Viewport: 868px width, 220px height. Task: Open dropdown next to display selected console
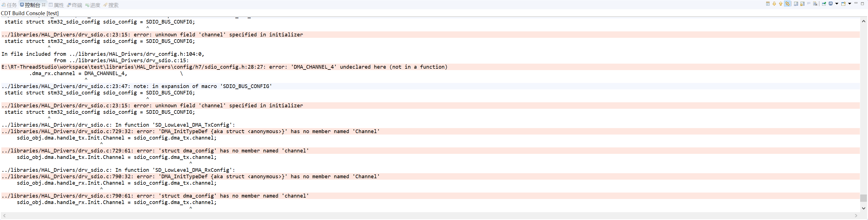pyautogui.click(x=837, y=4)
